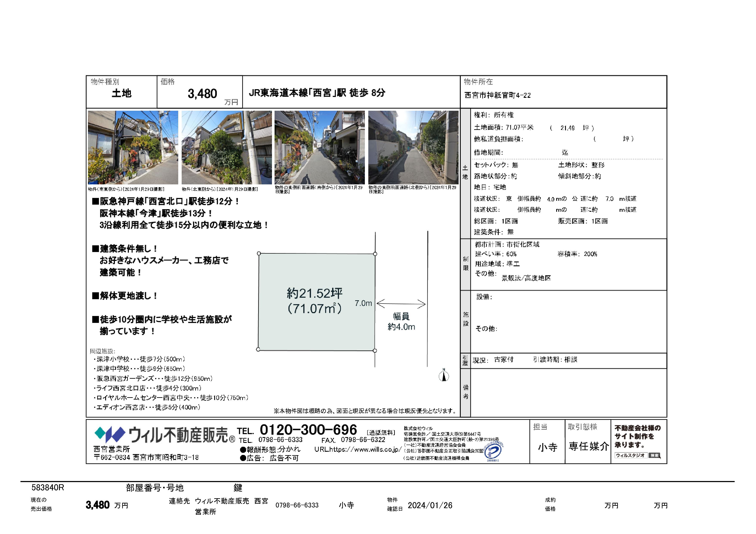
Task: Click the bottom-left lot corner marker
Action: 258,349
